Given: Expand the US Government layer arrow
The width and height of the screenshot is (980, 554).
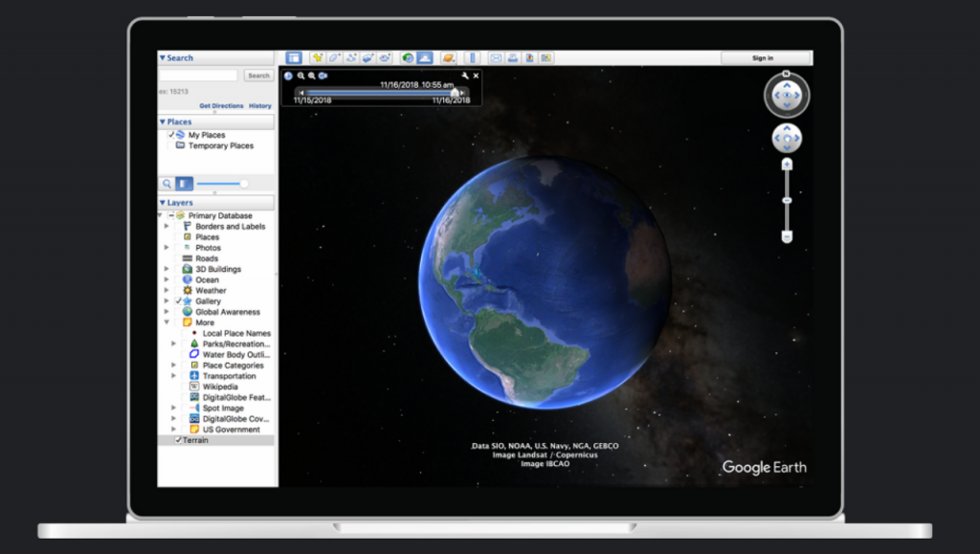Looking at the screenshot, I should (174, 429).
